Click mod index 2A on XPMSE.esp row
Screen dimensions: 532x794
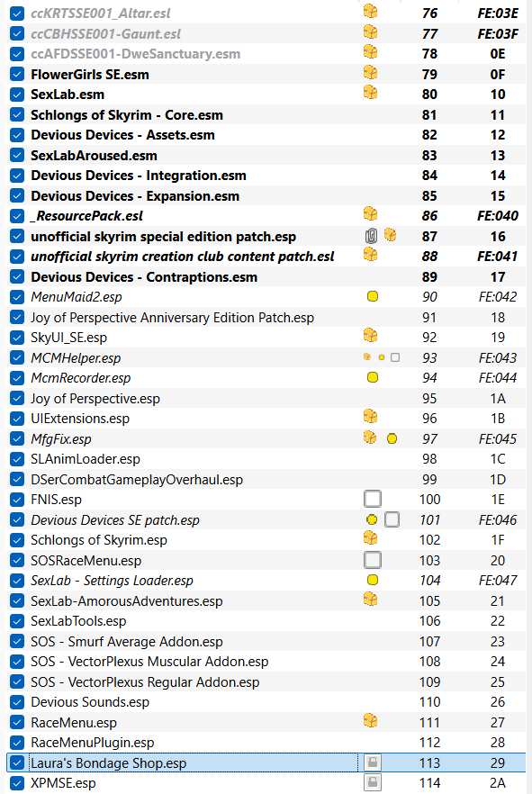click(x=498, y=783)
